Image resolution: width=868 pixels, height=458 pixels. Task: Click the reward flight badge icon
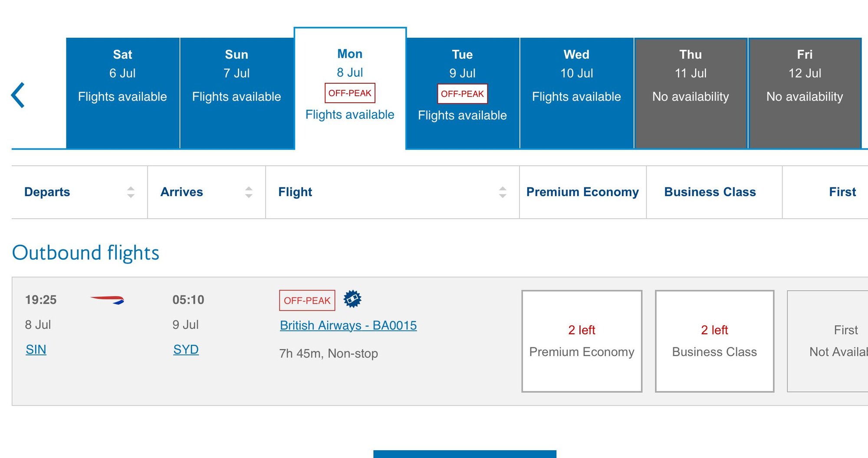pos(352,299)
